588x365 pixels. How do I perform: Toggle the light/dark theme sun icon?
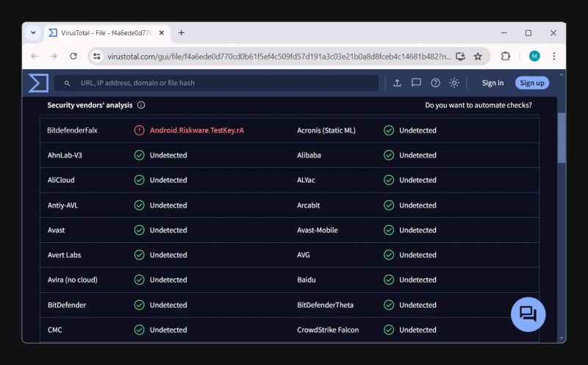pos(454,83)
